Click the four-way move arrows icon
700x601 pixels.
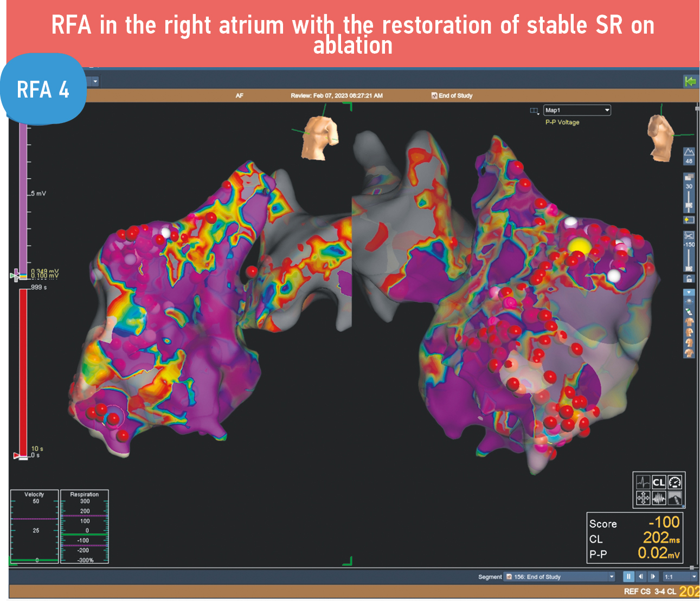click(643, 498)
